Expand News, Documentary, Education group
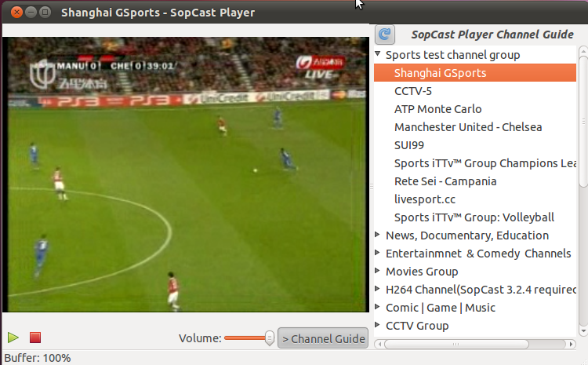 tap(377, 235)
